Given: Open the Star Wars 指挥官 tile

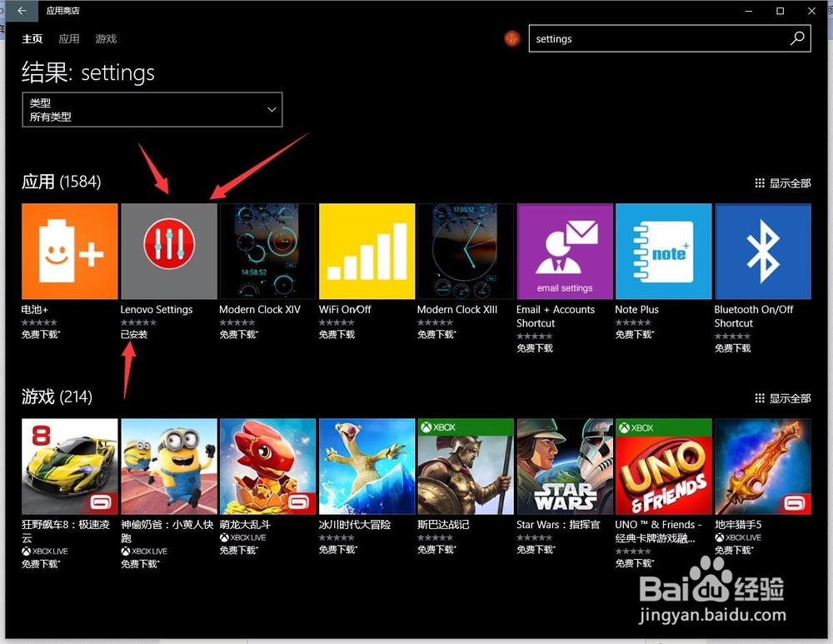Looking at the screenshot, I should tap(565, 467).
